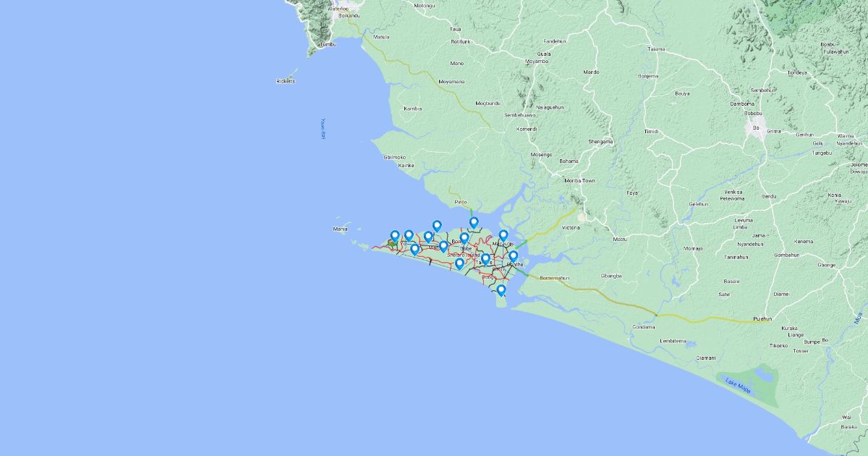Screen dimensions: 868x456
Task: Select the Shengema town label
Action: 601,141
